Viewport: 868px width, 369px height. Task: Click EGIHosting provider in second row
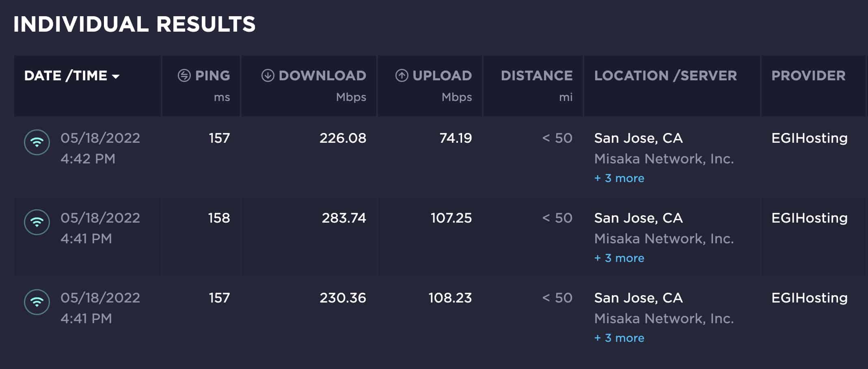point(809,218)
